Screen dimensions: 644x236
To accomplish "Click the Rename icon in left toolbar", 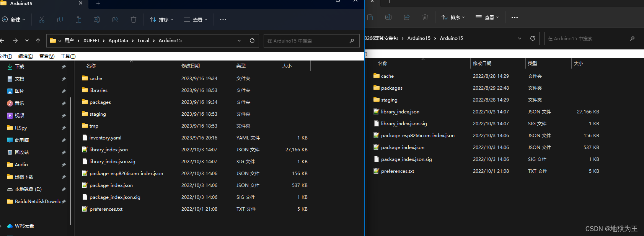I will [x=97, y=20].
